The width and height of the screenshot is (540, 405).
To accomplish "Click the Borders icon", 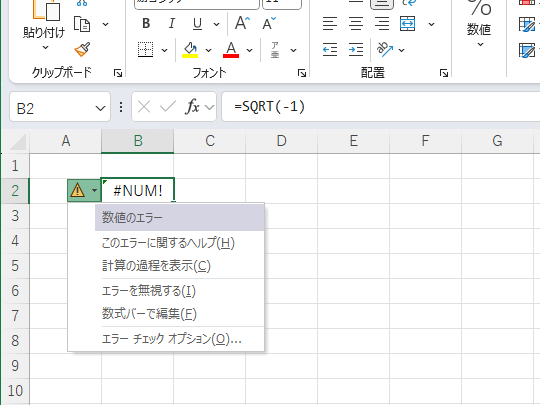I will click(x=145, y=50).
